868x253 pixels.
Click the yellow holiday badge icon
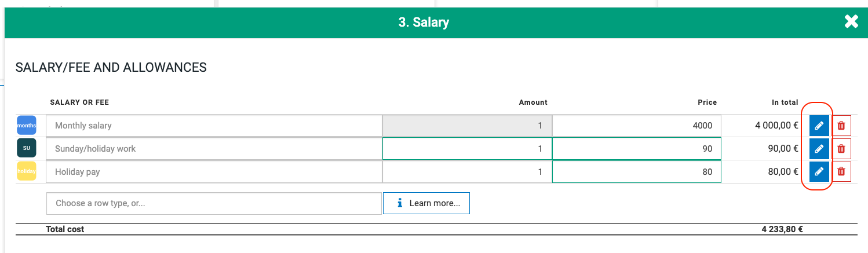(x=27, y=171)
